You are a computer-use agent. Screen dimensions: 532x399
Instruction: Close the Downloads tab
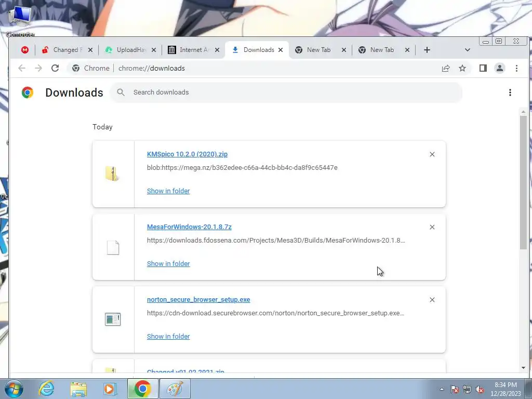(281, 50)
